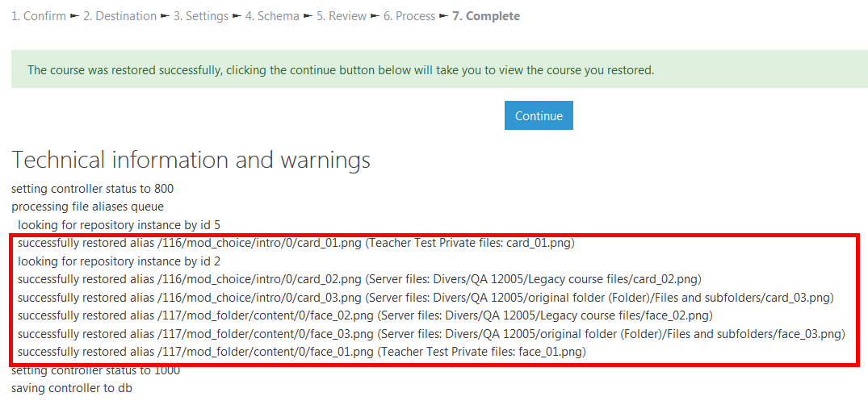Select the '7. Complete' step

[486, 16]
